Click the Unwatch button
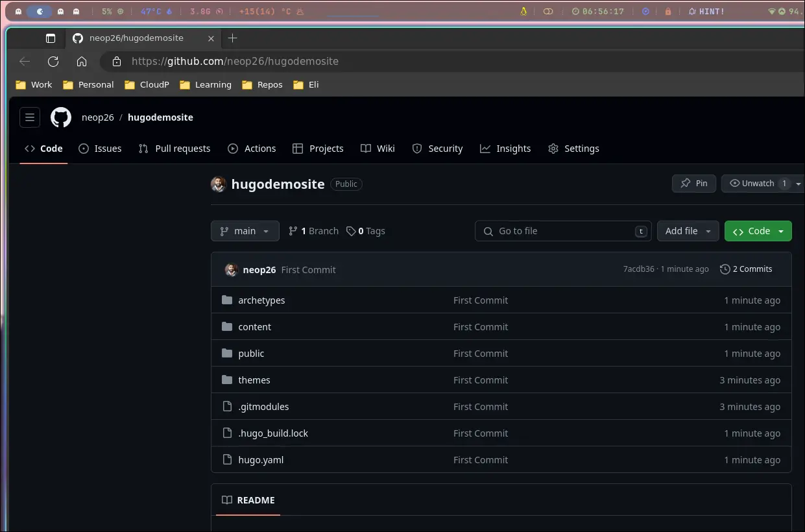Image resolution: width=805 pixels, height=532 pixels. pyautogui.click(x=758, y=184)
